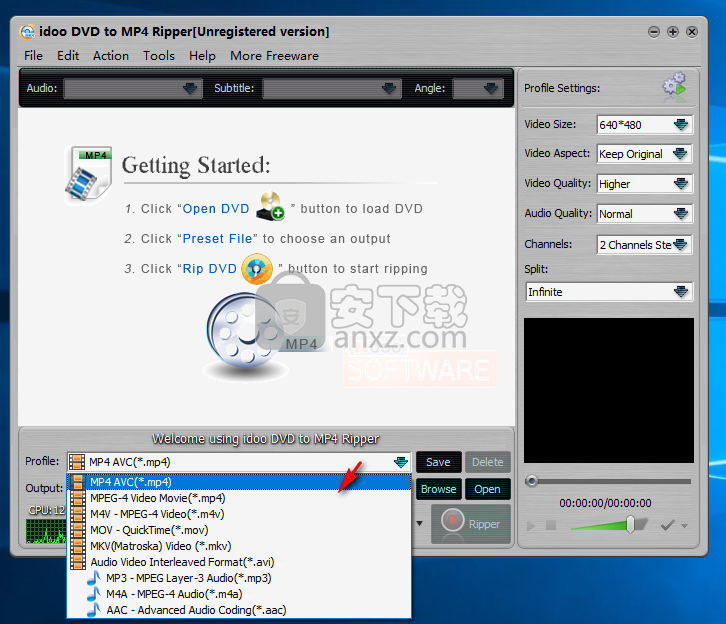Select M4V - MPEG-4 Video(*.m4v) profile
This screenshot has height=624, width=726.
239,514
